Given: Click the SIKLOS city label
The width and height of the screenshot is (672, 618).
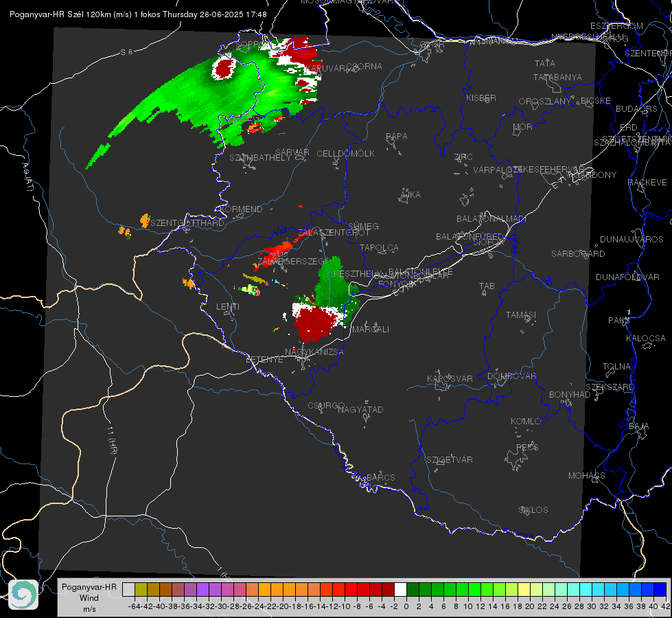Looking at the screenshot, I should click(533, 510).
